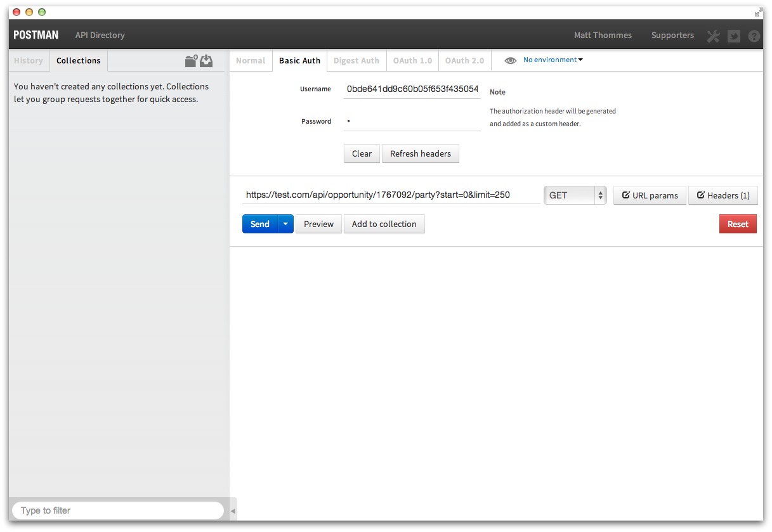Toggle environment quick look eye icon
Screen dimensions: 772x532
point(511,60)
